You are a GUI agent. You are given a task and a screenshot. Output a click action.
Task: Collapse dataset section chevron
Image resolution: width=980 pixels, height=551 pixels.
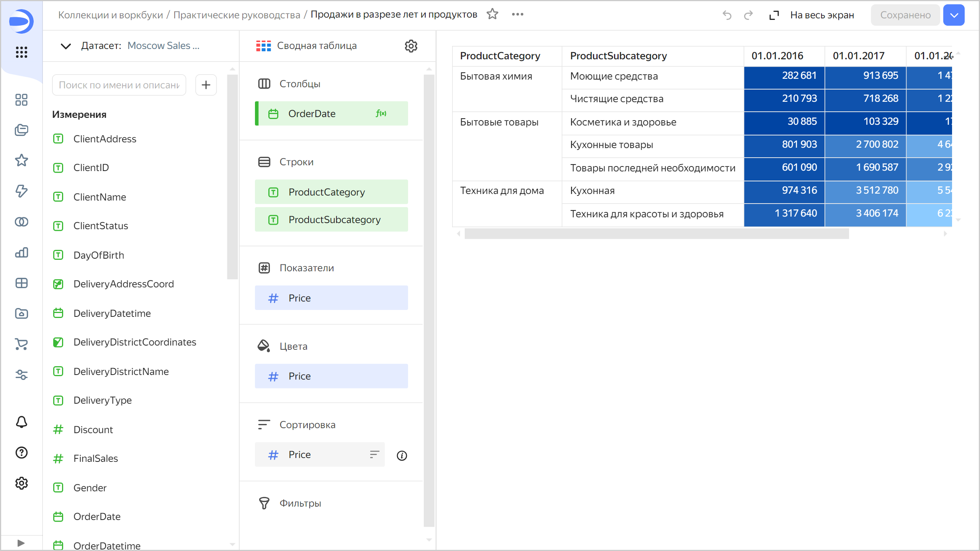(x=65, y=46)
